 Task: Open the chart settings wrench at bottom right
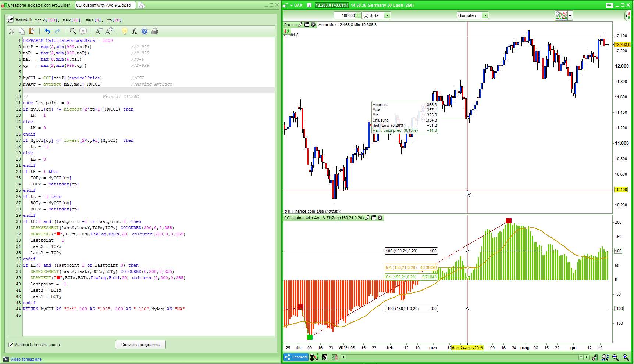[595, 357]
